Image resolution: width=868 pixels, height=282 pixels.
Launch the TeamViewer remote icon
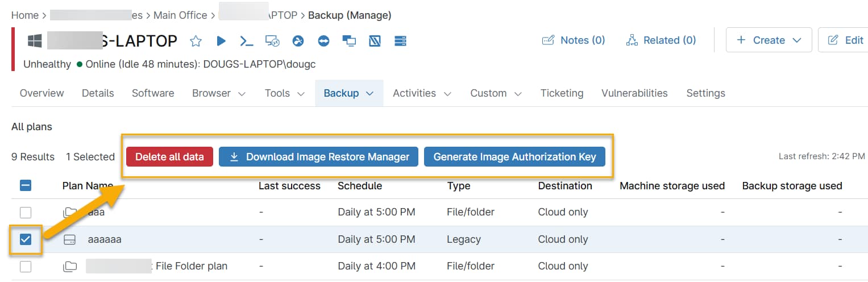(323, 41)
